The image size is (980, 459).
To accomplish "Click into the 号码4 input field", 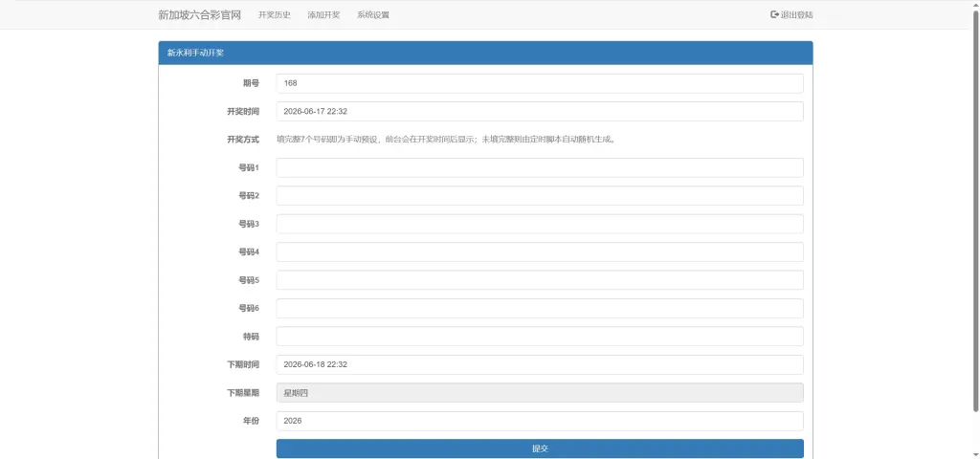I will 540,252.
